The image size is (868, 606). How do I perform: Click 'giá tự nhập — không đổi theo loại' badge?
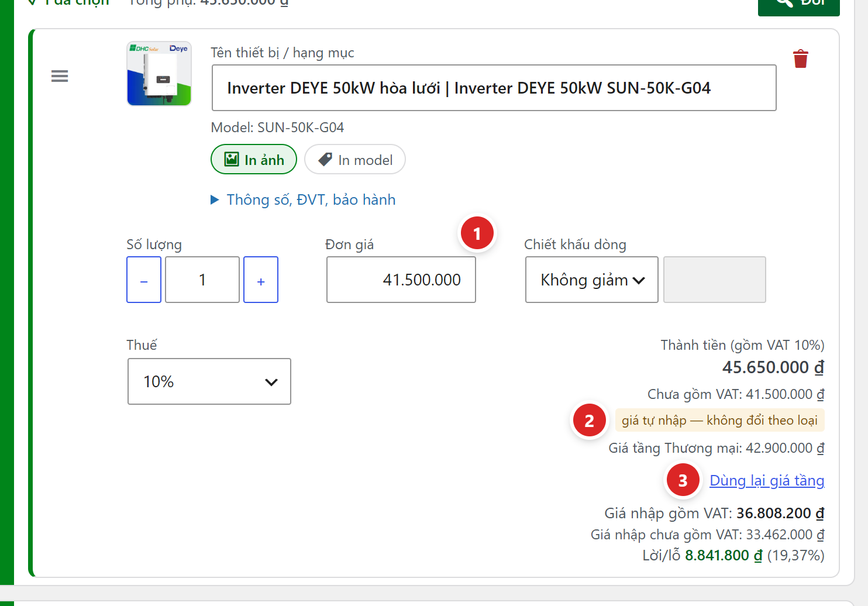719,420
